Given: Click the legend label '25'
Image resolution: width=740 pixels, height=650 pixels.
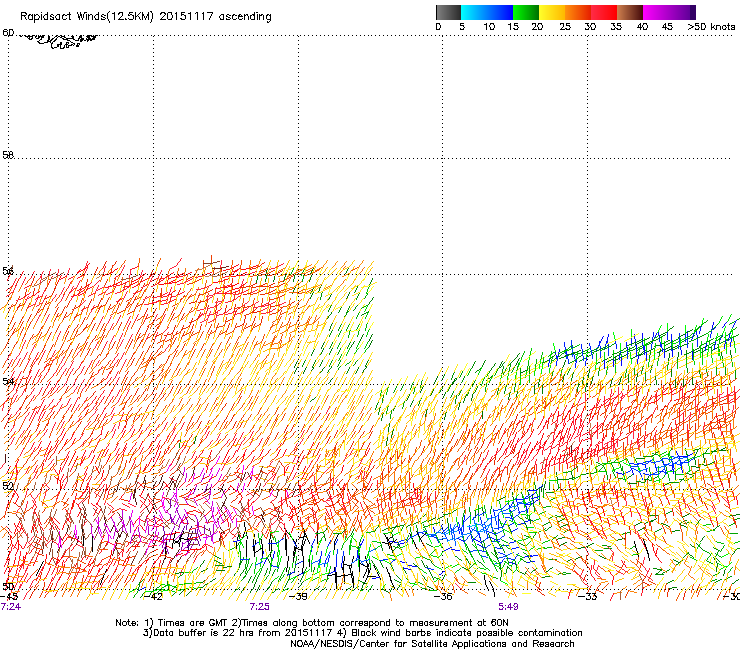Looking at the screenshot, I should pos(565,27).
